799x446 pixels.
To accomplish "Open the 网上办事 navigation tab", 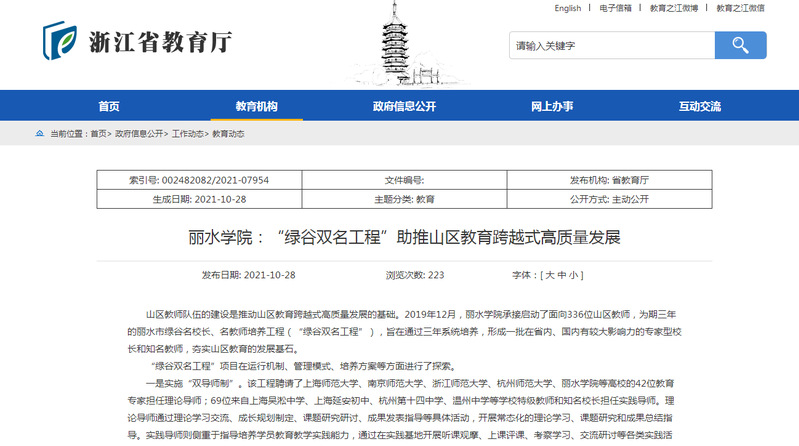I will coord(552,106).
